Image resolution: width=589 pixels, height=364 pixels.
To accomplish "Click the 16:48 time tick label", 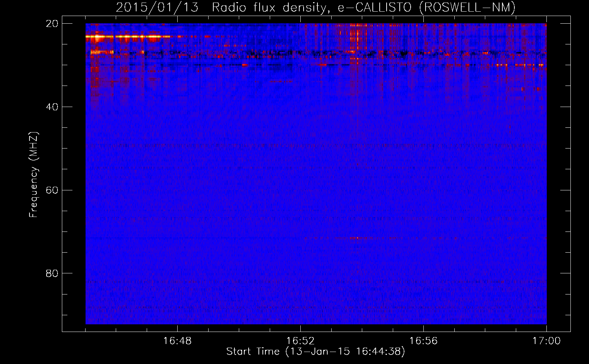I will coord(177,341).
